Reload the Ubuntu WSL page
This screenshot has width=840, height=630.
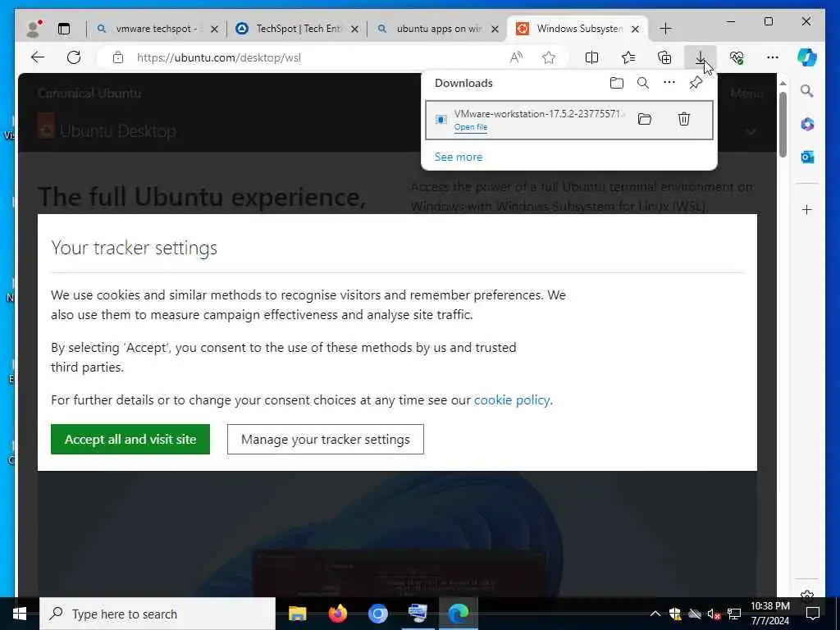click(74, 57)
